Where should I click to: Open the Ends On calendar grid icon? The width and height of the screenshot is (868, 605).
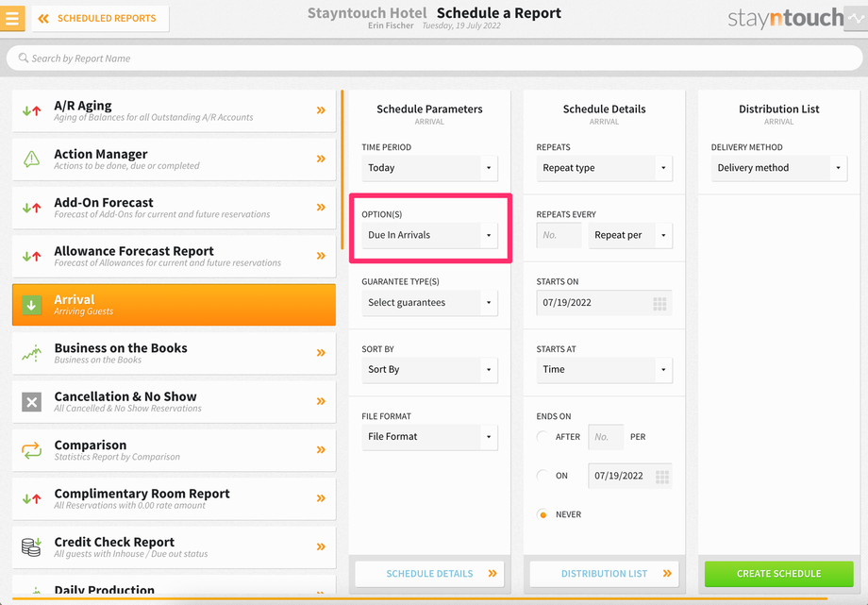coord(662,477)
